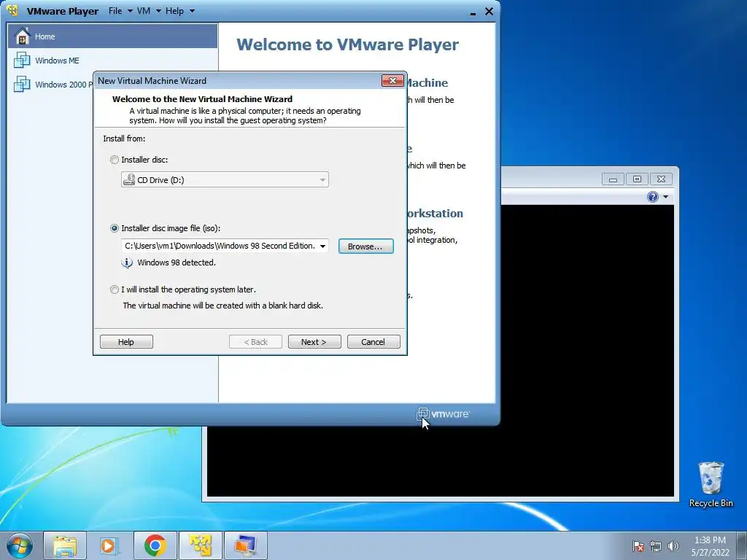
Task: Click the Home house icon in sidebar
Action: point(21,36)
